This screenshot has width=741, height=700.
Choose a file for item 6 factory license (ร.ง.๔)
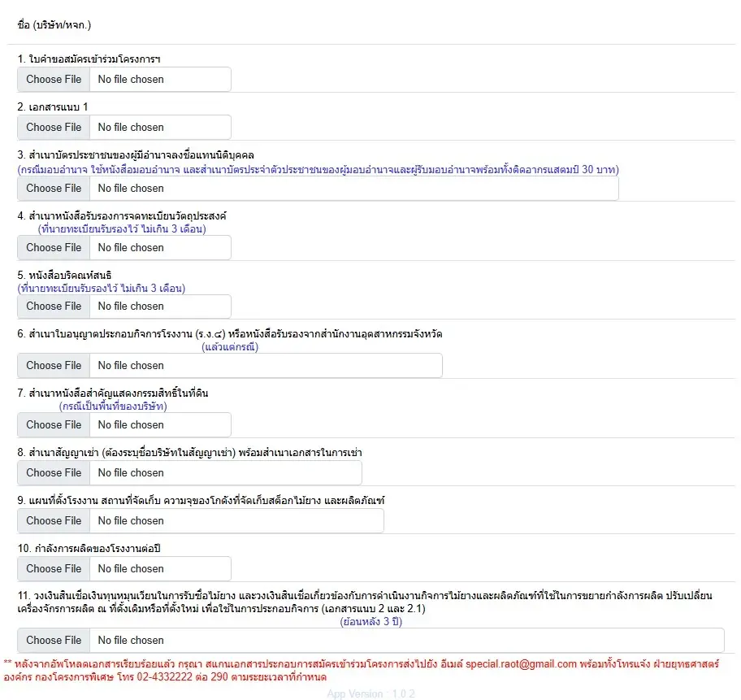click(54, 366)
